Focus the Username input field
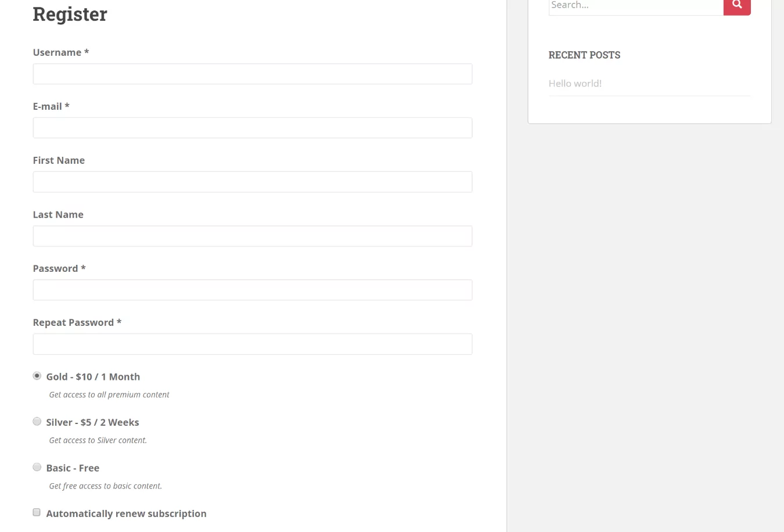This screenshot has width=784, height=532. pos(252,74)
